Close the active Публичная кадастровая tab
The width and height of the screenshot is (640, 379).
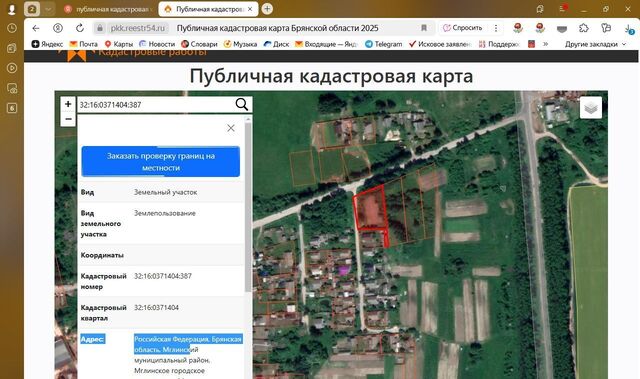click(250, 9)
